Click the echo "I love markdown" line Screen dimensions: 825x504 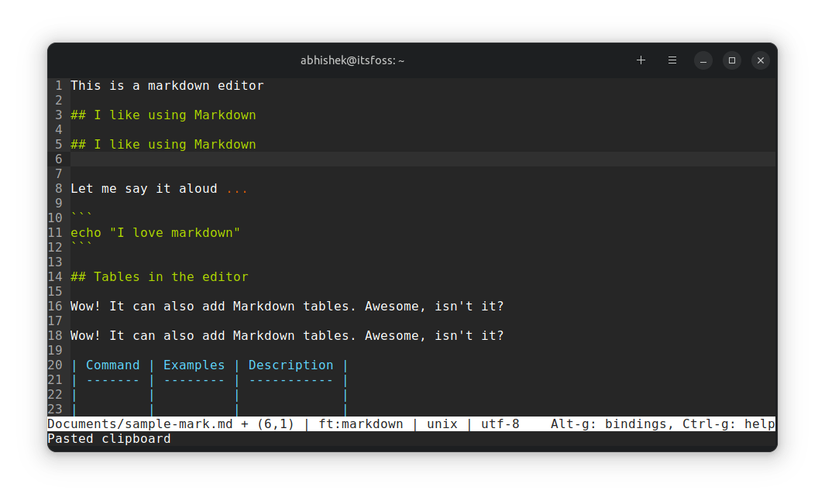click(155, 233)
